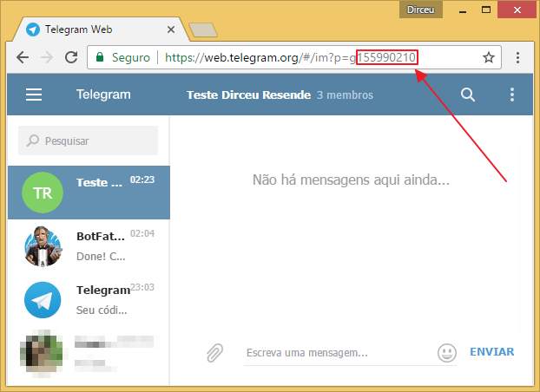Select the Telegram Web browser tab
The width and height of the screenshot is (540, 392).
(95, 29)
